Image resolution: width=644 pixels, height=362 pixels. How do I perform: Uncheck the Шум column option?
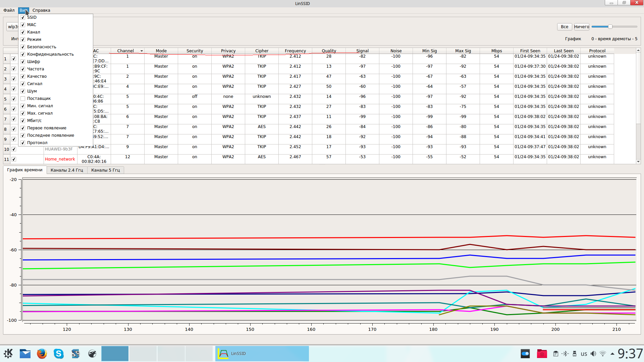(23, 91)
